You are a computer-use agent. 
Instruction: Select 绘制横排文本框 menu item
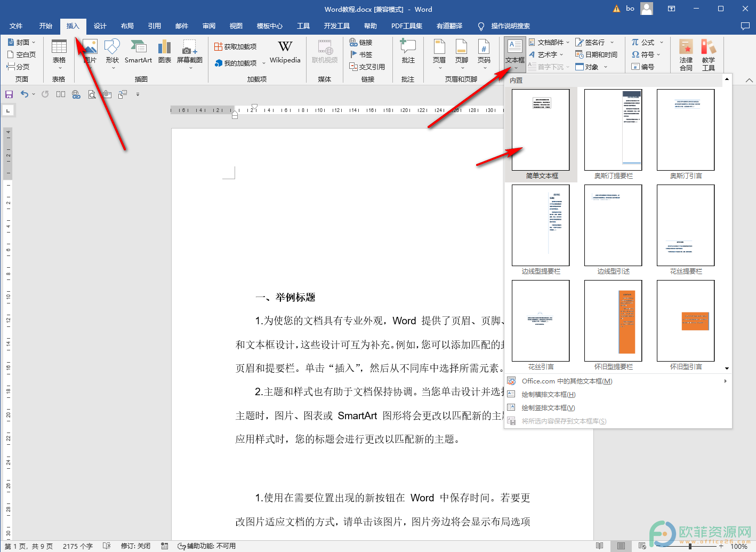point(618,394)
